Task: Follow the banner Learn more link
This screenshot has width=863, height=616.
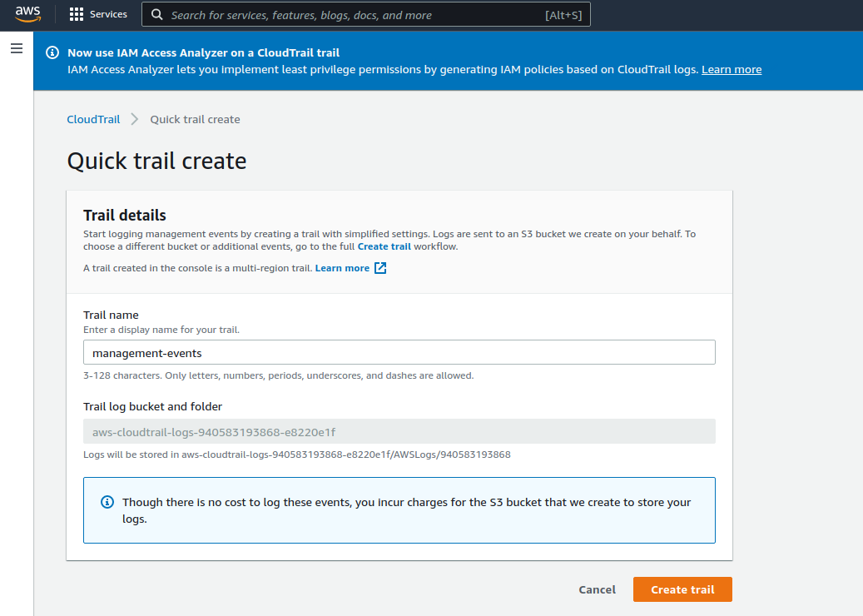Action: (732, 69)
